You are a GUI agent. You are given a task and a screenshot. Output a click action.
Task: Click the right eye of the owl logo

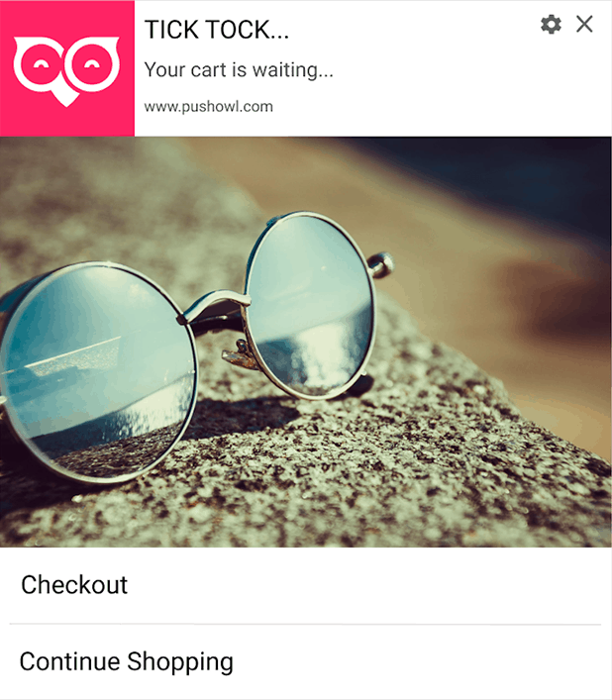pyautogui.click(x=92, y=65)
